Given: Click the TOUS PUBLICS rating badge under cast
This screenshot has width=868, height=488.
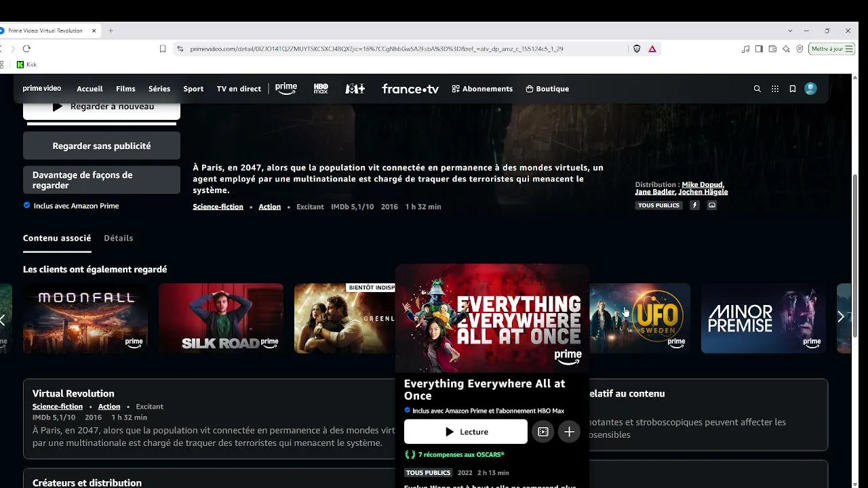Looking at the screenshot, I should point(658,205).
